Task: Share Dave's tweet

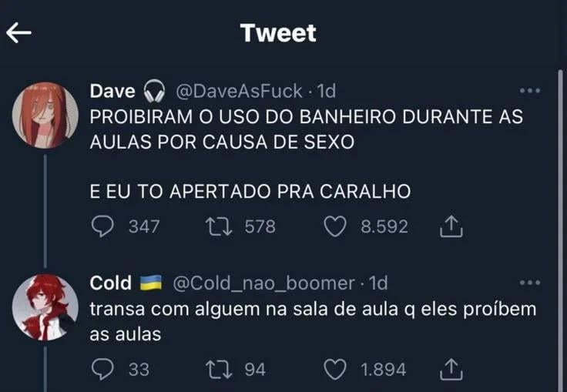Action: pos(451,226)
